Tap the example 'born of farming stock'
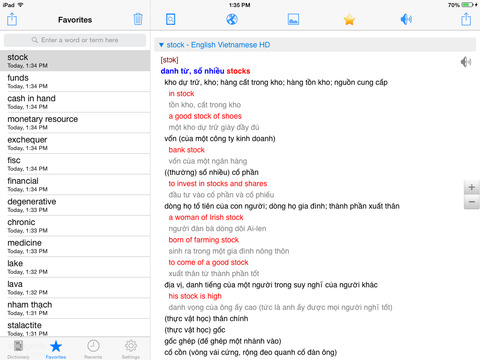This screenshot has height=360, width=480. pyautogui.click(x=204, y=240)
